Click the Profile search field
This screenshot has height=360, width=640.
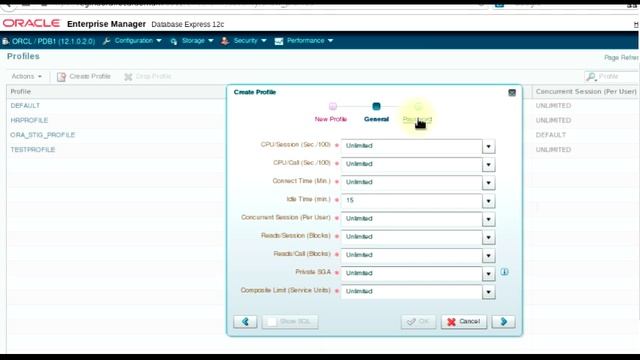coord(618,76)
